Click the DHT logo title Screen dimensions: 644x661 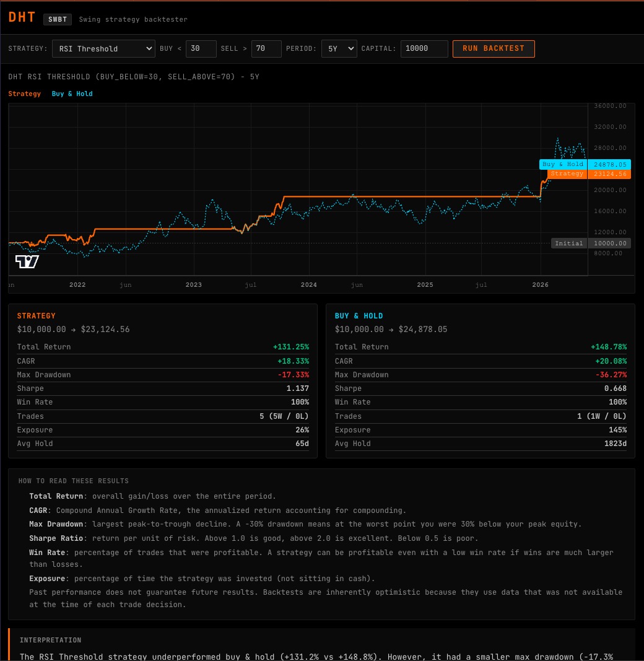tap(22, 17)
